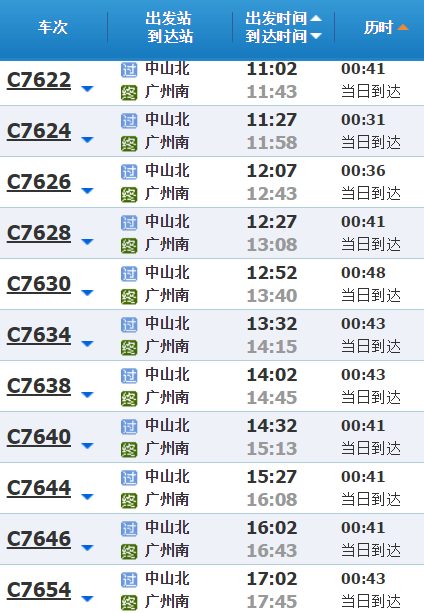Click the 过 pass-through icon for C7622
This screenshot has width=424, height=613.
coord(129,70)
